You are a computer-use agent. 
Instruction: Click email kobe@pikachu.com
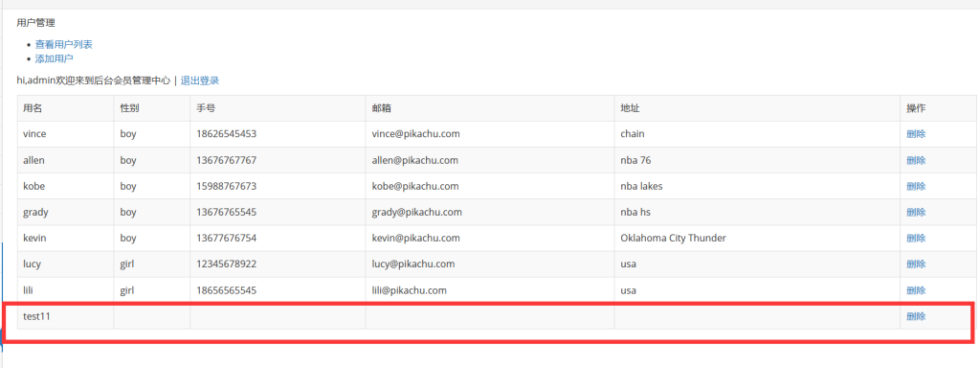(415, 187)
